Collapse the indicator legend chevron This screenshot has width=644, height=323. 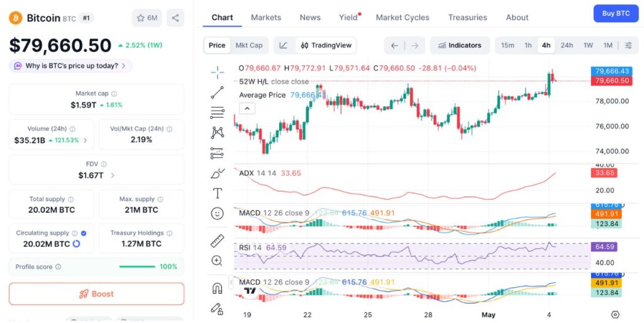point(247,109)
